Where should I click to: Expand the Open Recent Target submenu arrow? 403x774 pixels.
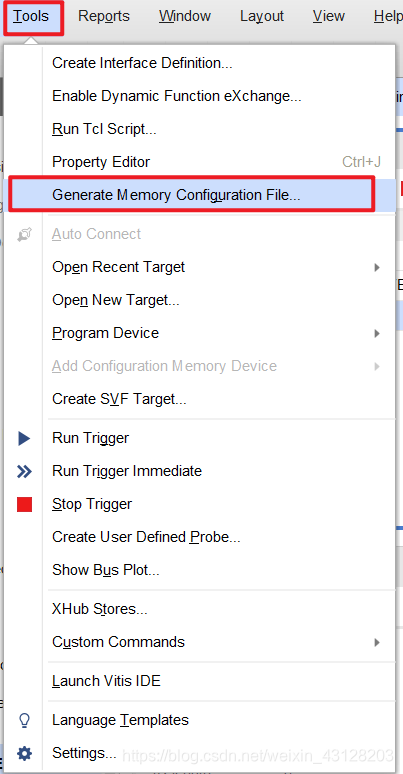(377, 268)
